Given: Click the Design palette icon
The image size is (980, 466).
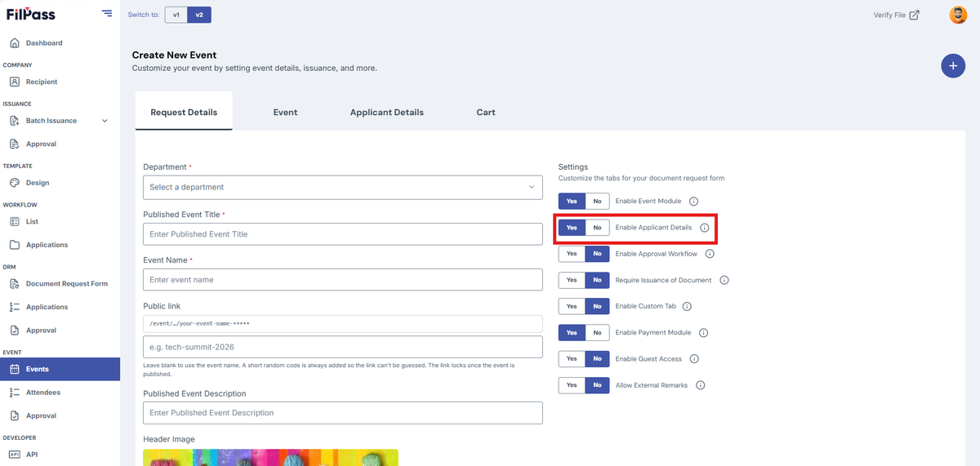Looking at the screenshot, I should click(15, 183).
